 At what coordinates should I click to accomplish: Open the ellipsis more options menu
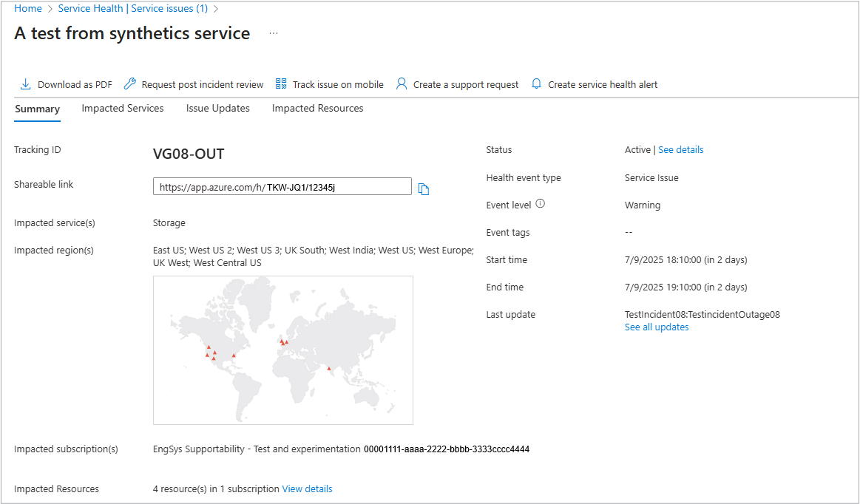[x=274, y=33]
